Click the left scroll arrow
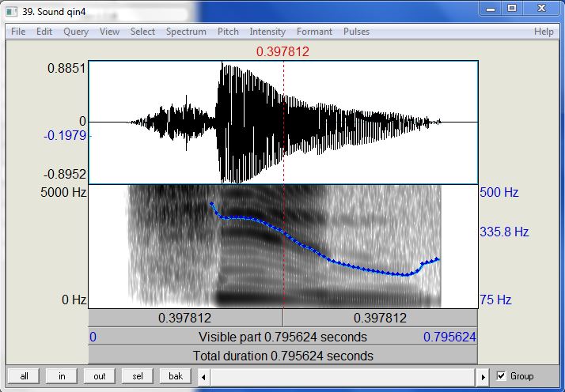The image size is (565, 392). [203, 377]
